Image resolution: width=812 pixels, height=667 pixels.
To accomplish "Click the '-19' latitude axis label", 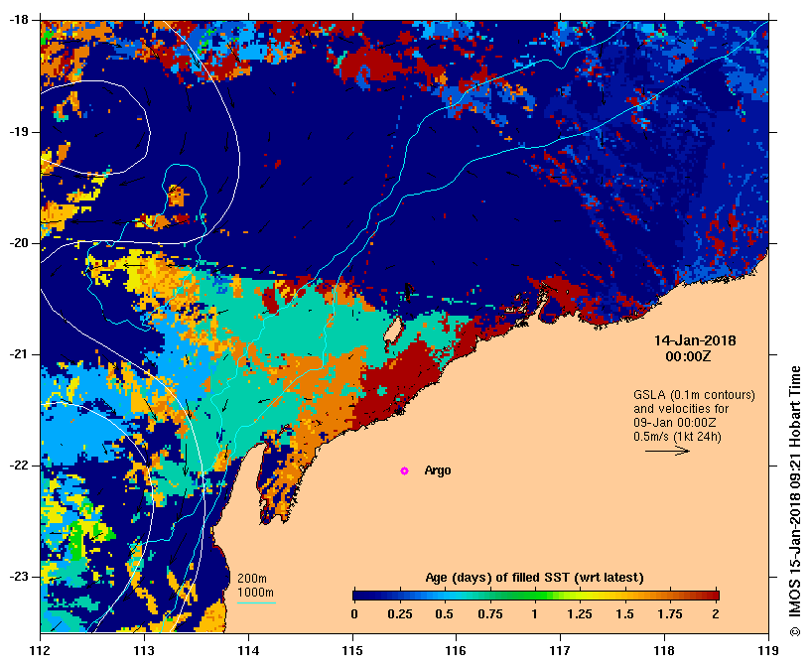I will click(17, 132).
